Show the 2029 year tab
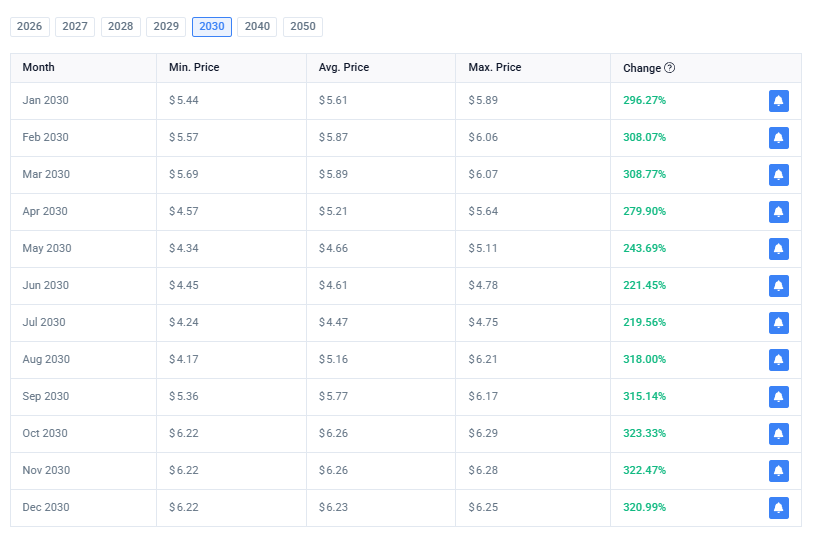The height and width of the screenshot is (535, 814). (x=166, y=26)
